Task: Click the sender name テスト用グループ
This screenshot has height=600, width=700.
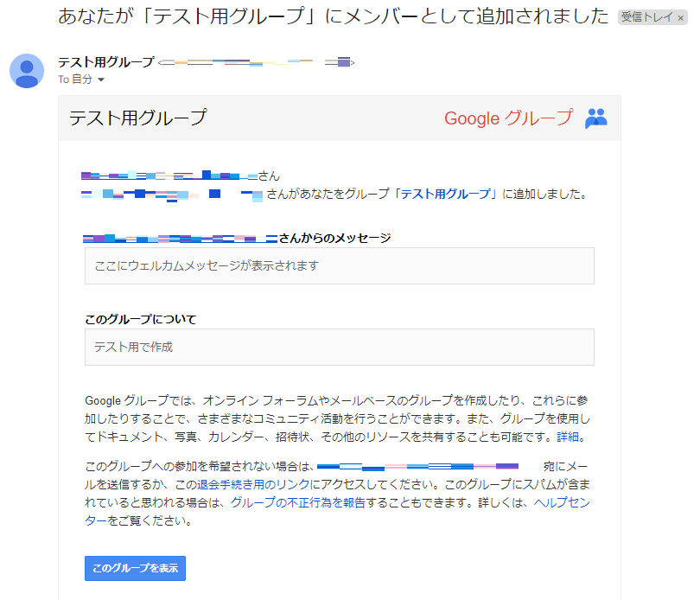Action: (105, 62)
